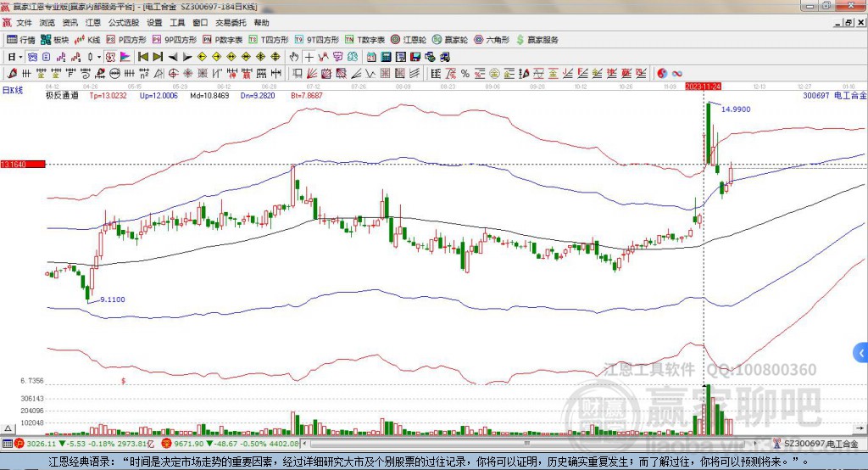
Task: Select the Gann fan lines tool
Action: click(x=311, y=73)
